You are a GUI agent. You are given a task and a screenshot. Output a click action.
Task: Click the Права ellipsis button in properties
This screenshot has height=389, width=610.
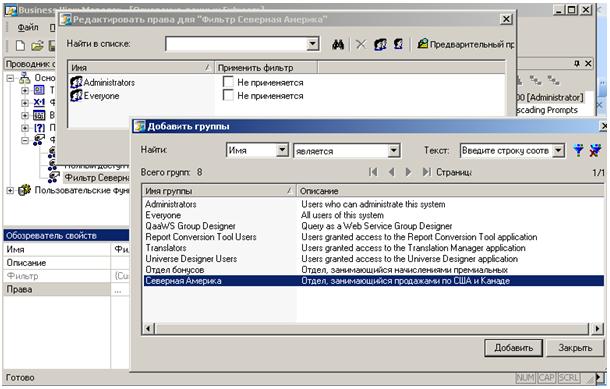tap(118, 289)
